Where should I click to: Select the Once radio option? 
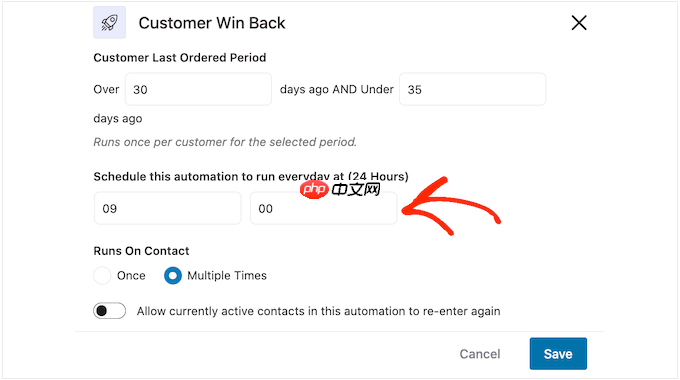[102, 275]
